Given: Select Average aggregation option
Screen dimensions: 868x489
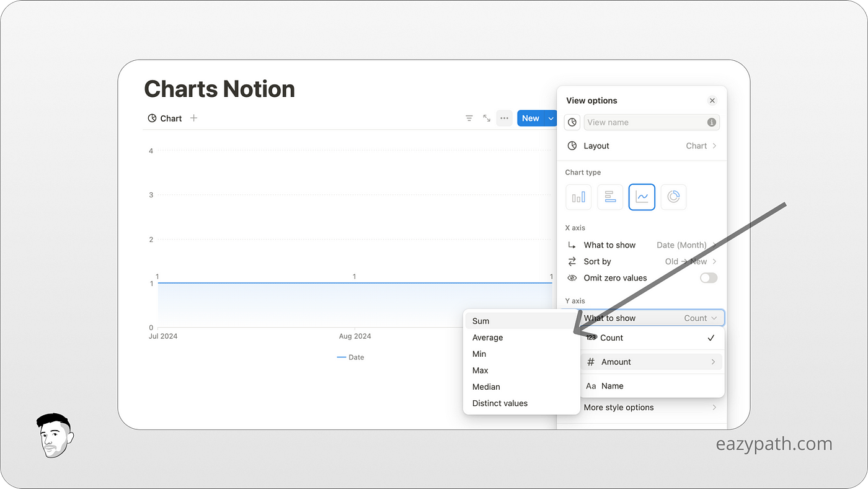Looking at the screenshot, I should click(x=520, y=338).
